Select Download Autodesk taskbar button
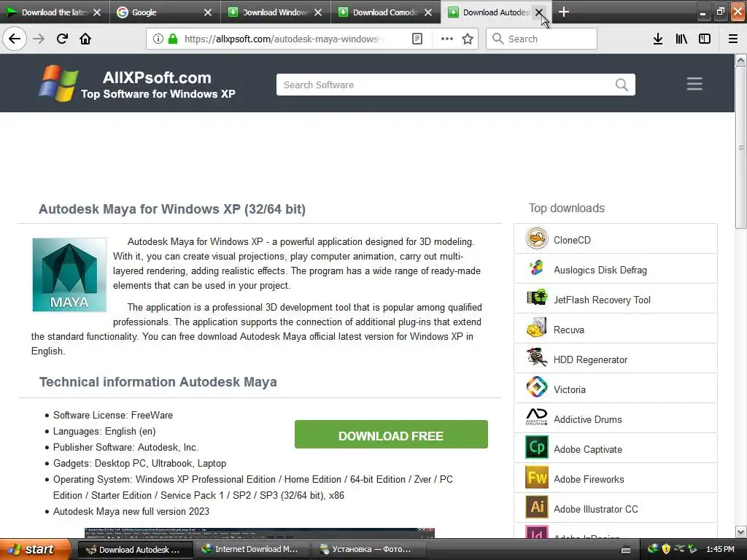Screen dimensions: 747x560 pyautogui.click(x=135, y=550)
